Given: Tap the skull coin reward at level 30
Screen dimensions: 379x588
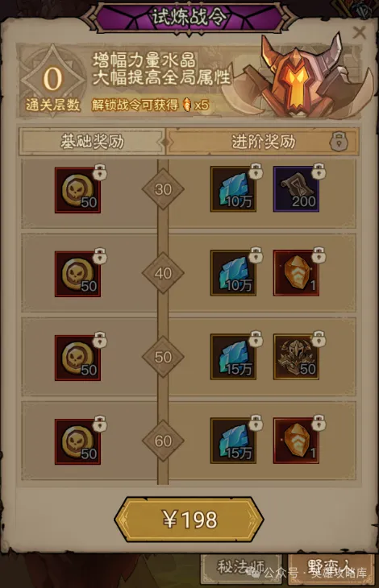Looking at the screenshot, I should 77,190.
